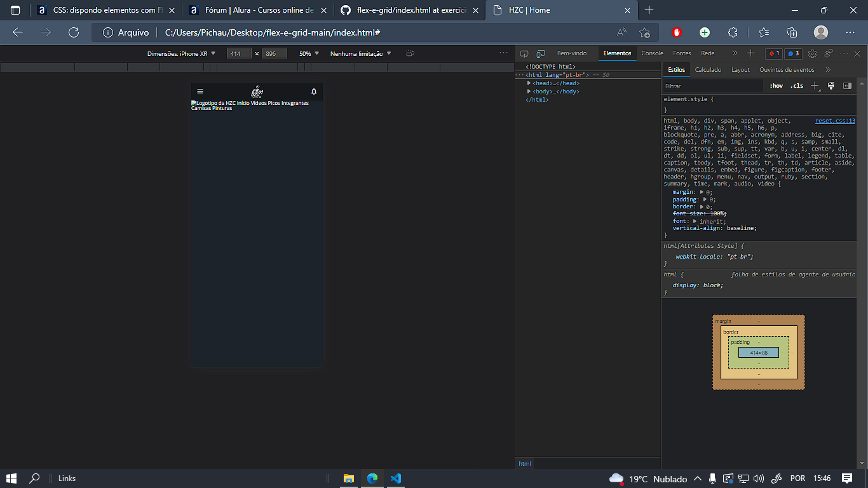
Task: Select the Estilos sub-tab
Action: (x=677, y=70)
